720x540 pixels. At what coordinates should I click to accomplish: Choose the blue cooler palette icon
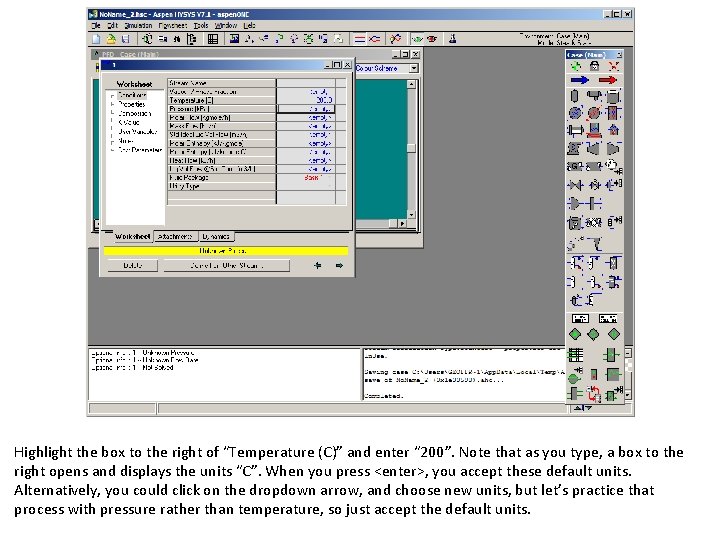click(575, 112)
